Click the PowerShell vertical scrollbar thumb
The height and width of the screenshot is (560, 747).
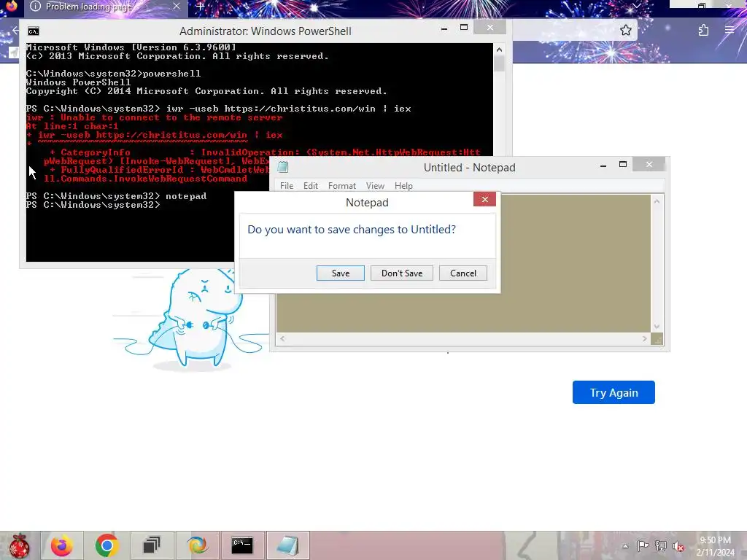coord(499,63)
